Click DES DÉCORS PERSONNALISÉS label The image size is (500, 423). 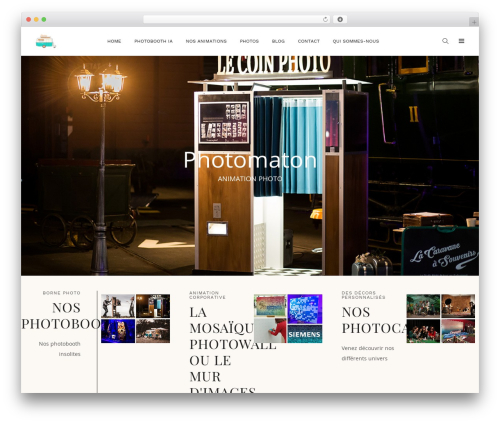[363, 295]
